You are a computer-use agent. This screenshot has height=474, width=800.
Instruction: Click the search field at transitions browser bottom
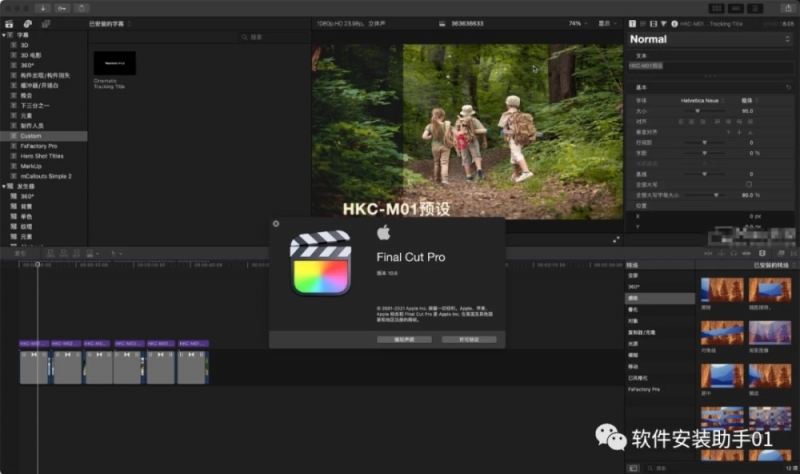pyautogui.click(x=714, y=468)
